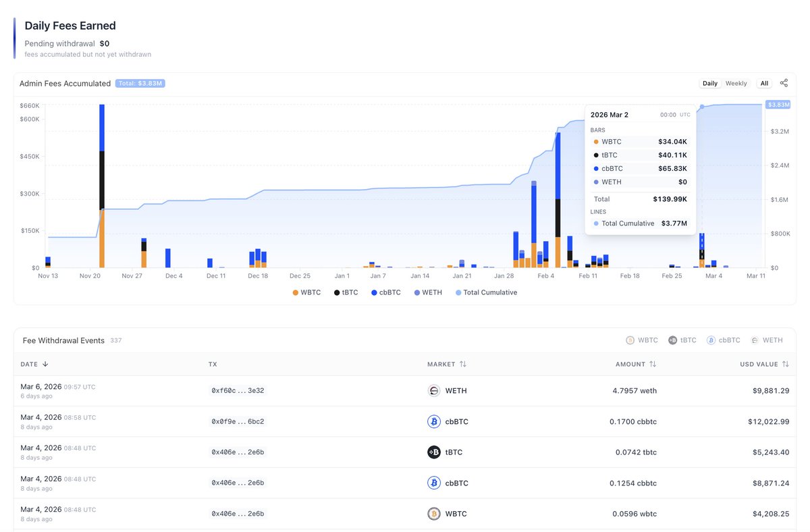Viewport: 810px width, 532px height.
Task: Select the 0.0596 wbtc amount
Action: (x=634, y=514)
